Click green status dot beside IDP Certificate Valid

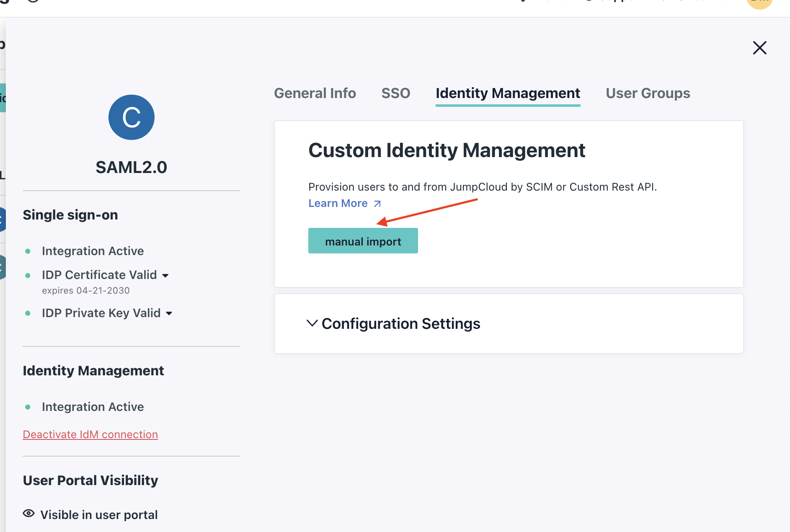[x=28, y=275]
